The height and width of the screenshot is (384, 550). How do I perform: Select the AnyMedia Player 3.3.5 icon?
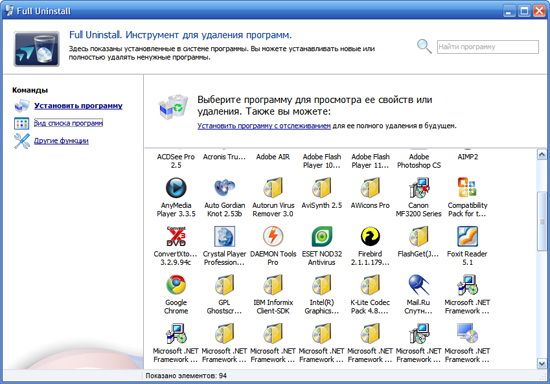[176, 188]
